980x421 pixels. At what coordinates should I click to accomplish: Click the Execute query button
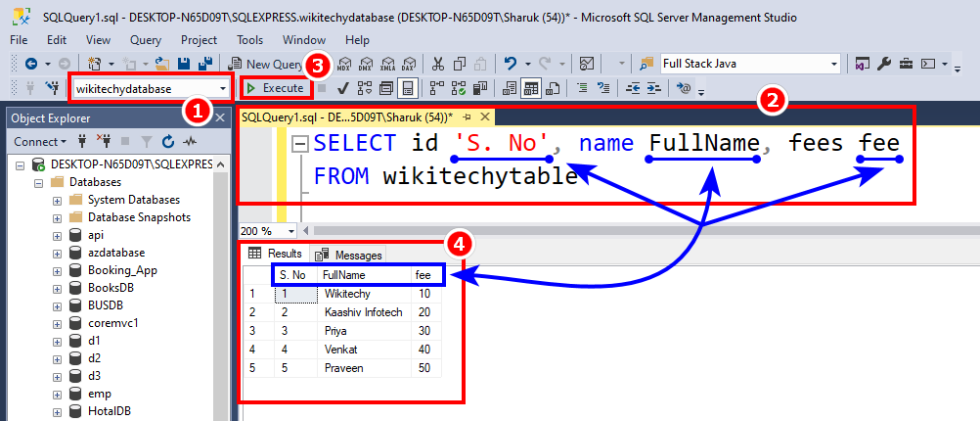[x=275, y=88]
